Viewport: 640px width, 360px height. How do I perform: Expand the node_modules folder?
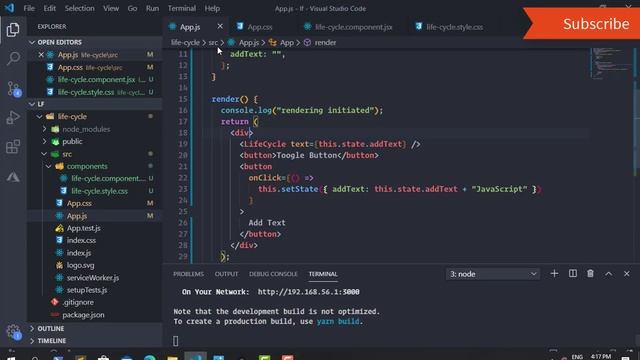[x=44, y=129]
